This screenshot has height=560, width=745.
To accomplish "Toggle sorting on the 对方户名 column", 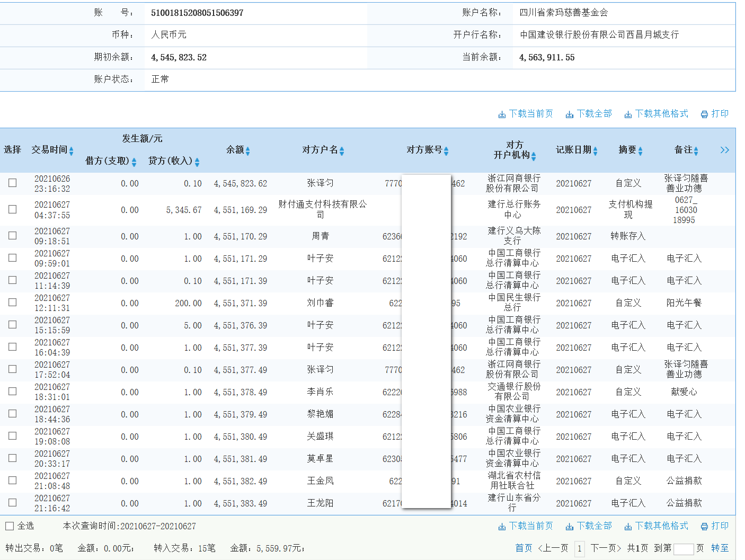I will (343, 150).
